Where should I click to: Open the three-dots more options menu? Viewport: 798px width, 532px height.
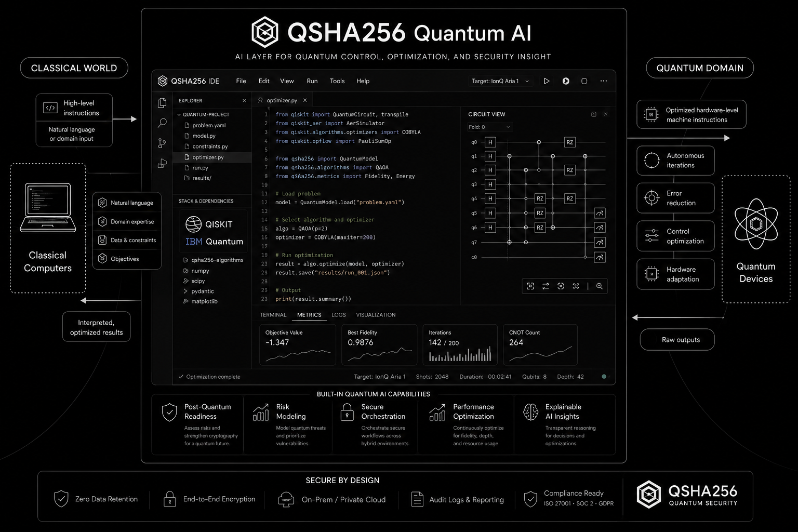coord(603,81)
